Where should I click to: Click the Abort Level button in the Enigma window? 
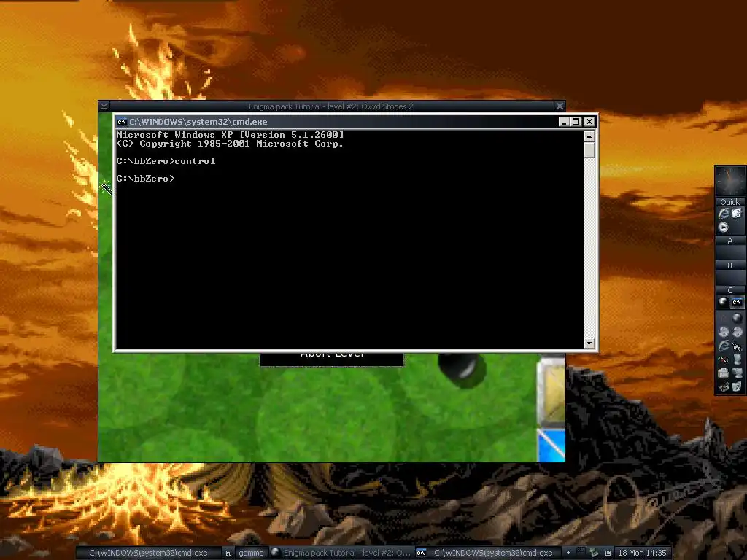pos(332,359)
